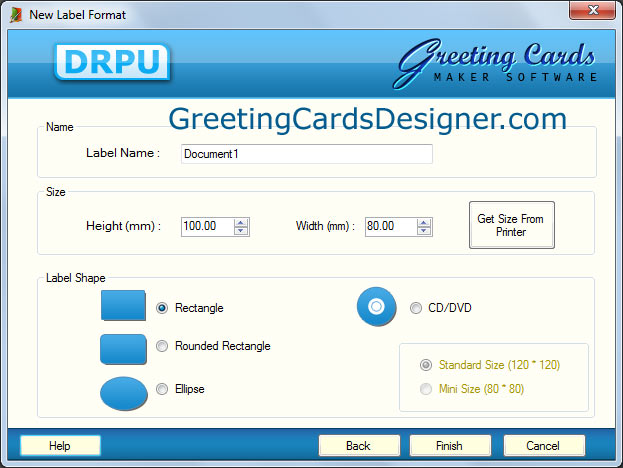623x468 pixels.
Task: Click the 'New Label Format' window title
Action: [x=77, y=15]
